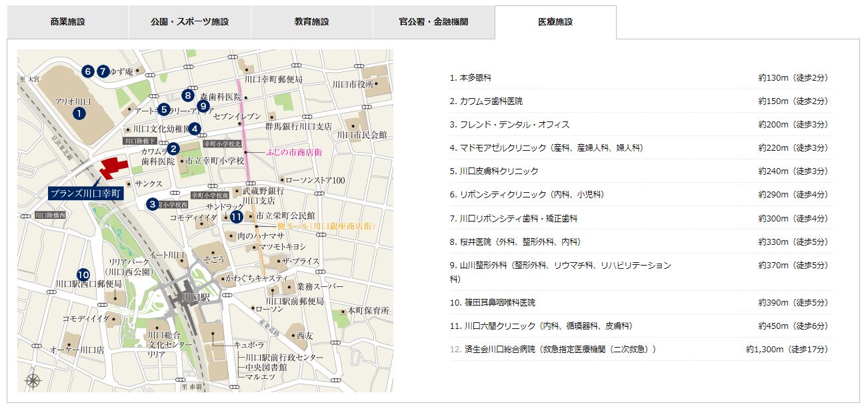Click map marker number 5 on map
Image resolution: width=868 pixels, height=409 pixels.
coord(163,109)
